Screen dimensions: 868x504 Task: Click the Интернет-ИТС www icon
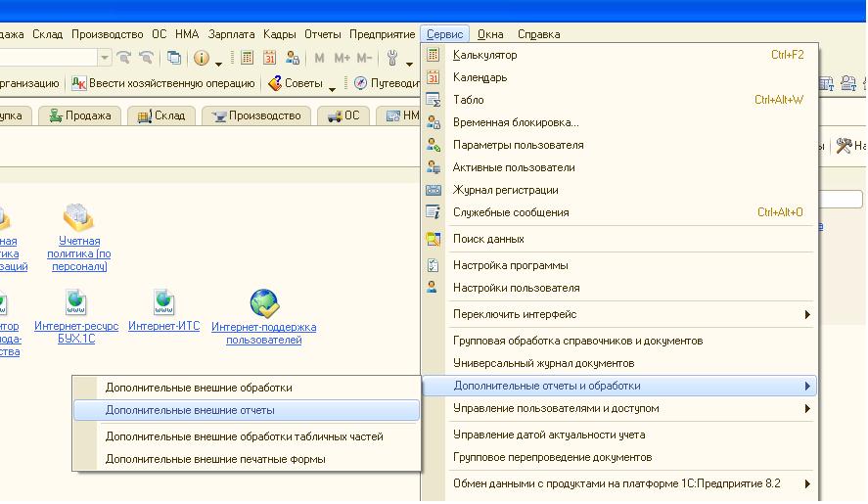163,303
